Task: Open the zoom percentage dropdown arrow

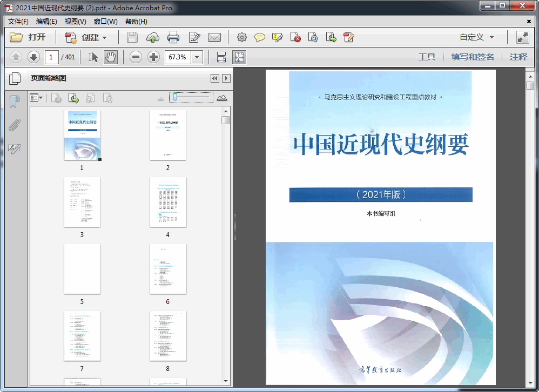Action: [x=197, y=57]
